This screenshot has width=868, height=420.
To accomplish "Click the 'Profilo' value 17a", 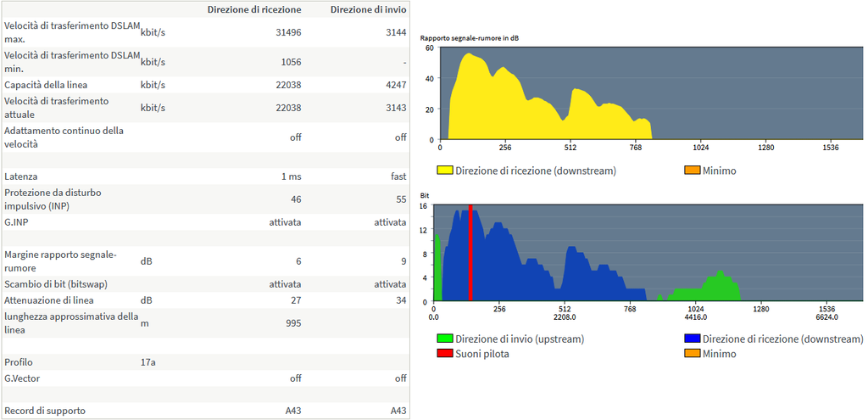I will point(148,362).
